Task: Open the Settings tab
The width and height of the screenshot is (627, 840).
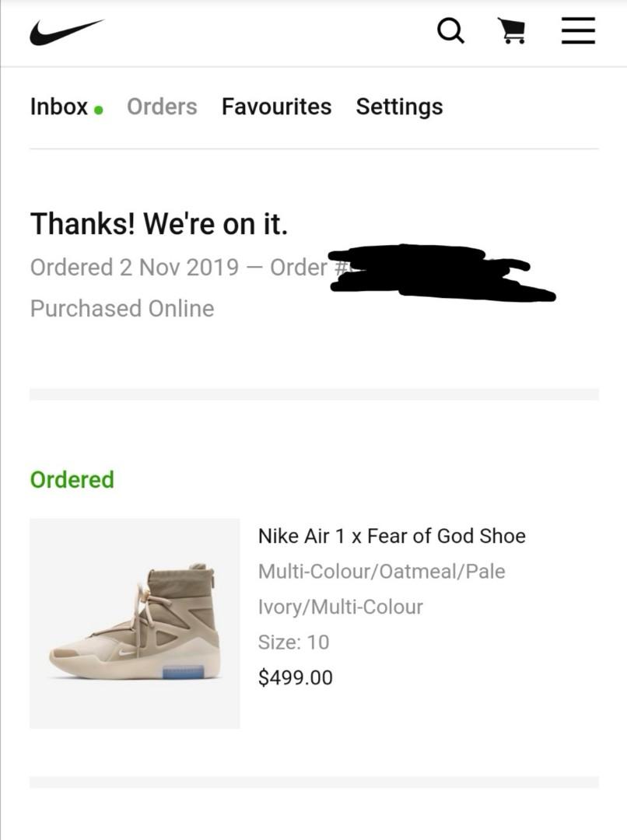Action: [399, 107]
